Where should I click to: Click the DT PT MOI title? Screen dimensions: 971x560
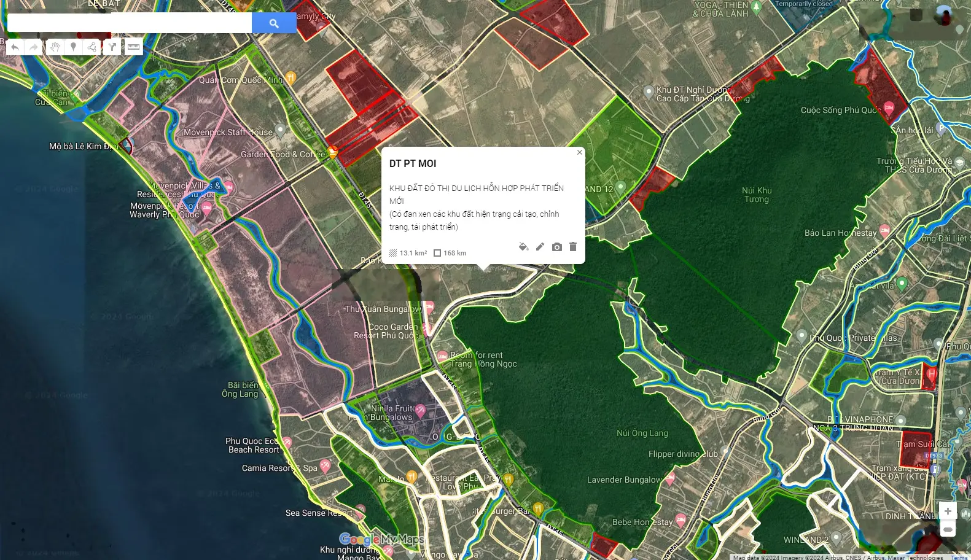[x=413, y=163]
